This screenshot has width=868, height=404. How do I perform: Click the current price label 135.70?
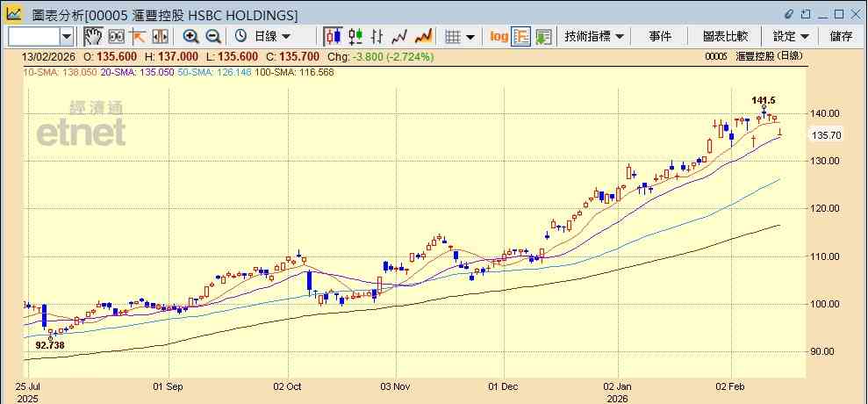826,134
